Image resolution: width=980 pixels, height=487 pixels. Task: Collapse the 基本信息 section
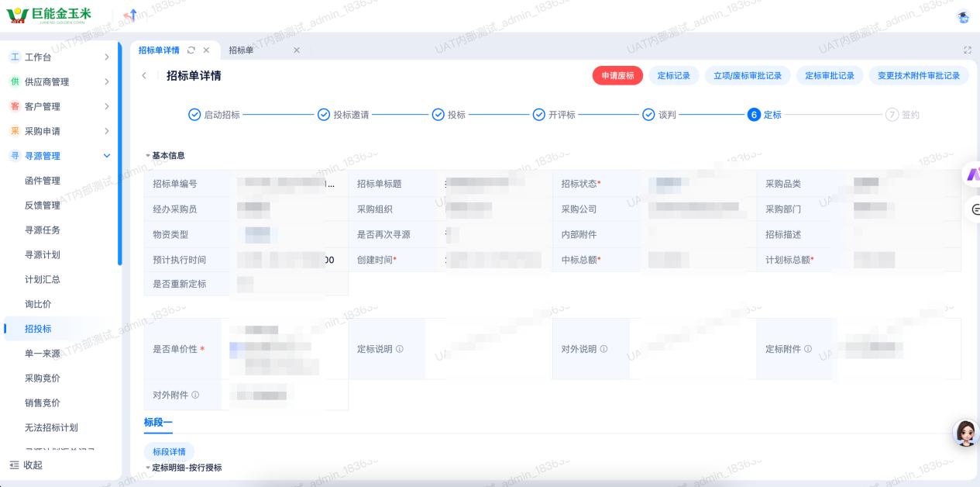148,156
